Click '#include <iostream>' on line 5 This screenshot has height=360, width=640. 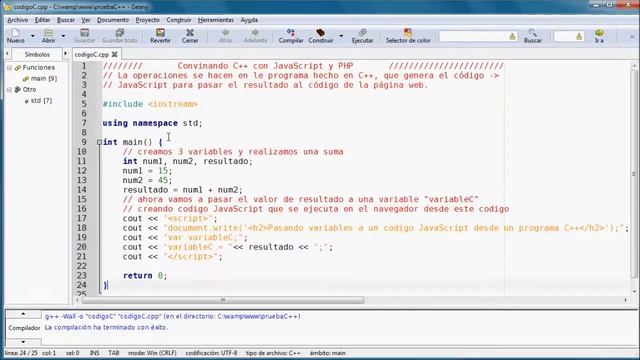(x=150, y=104)
